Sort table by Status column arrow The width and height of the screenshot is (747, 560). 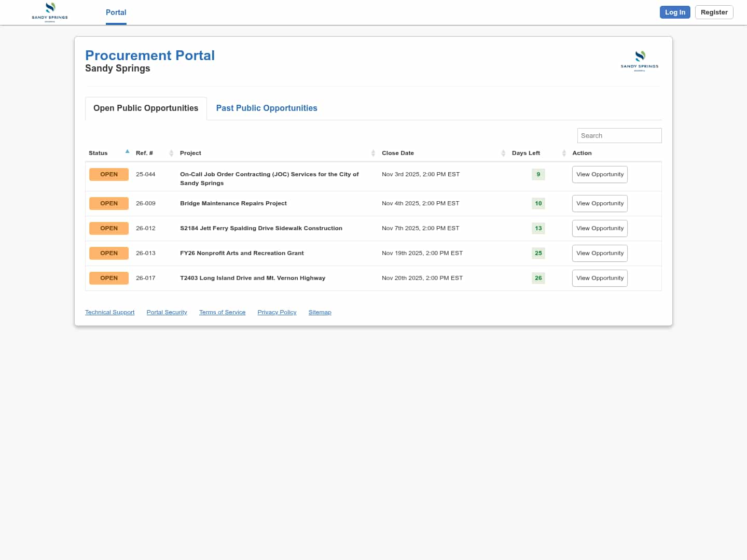point(127,152)
